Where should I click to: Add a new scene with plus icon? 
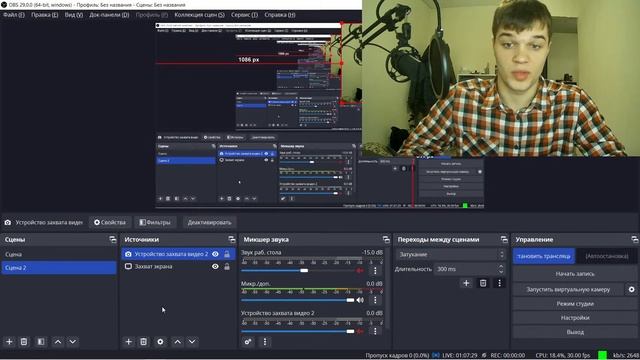[x=9, y=342]
